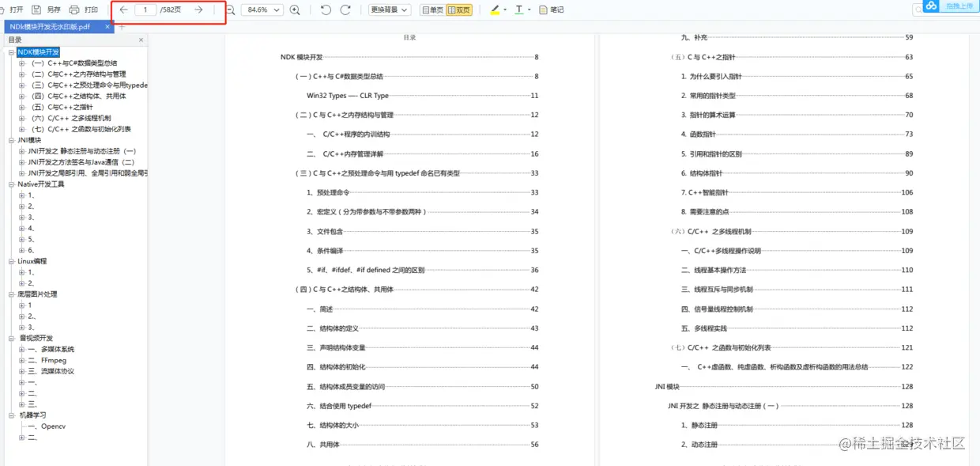
Task: Zoom out with the minus magnifier
Action: [x=230, y=10]
